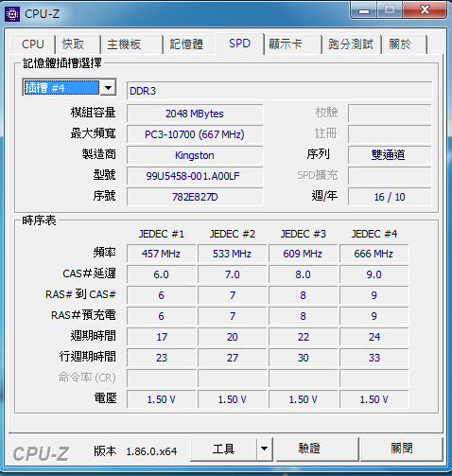
Task: Click the 電壓 row label
Action: point(105,398)
